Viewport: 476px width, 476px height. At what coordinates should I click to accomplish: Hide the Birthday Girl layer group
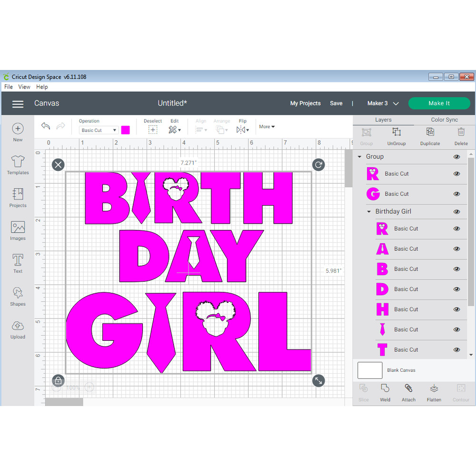456,211
